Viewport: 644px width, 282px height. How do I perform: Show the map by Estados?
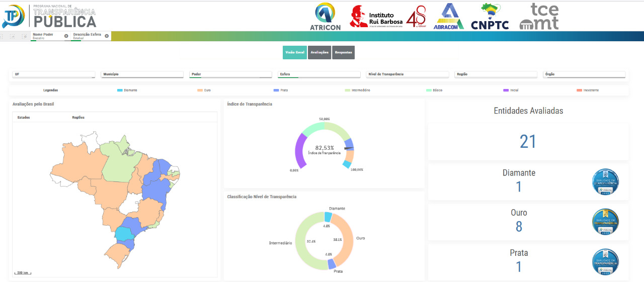click(24, 118)
